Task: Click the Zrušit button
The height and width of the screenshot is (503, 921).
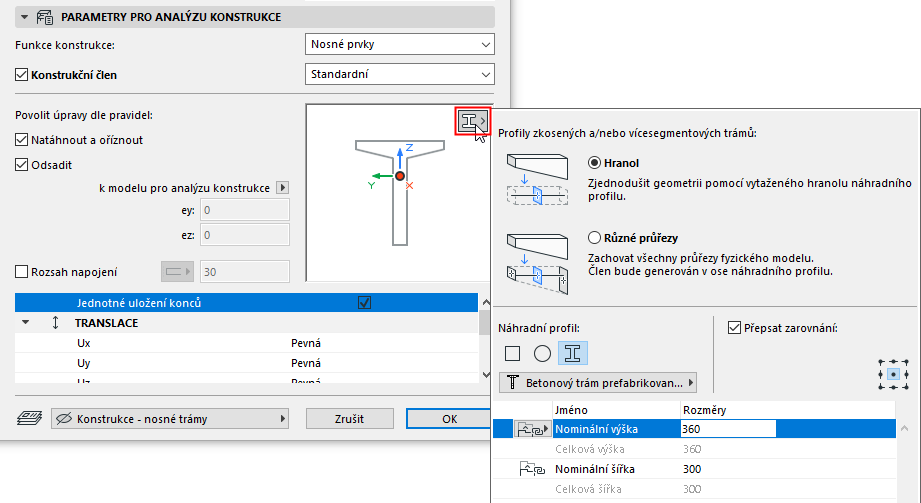Action: pyautogui.click(x=349, y=418)
